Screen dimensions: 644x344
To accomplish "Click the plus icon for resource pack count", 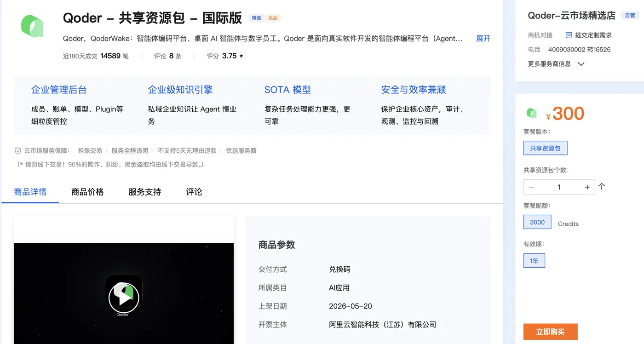I will [x=587, y=187].
